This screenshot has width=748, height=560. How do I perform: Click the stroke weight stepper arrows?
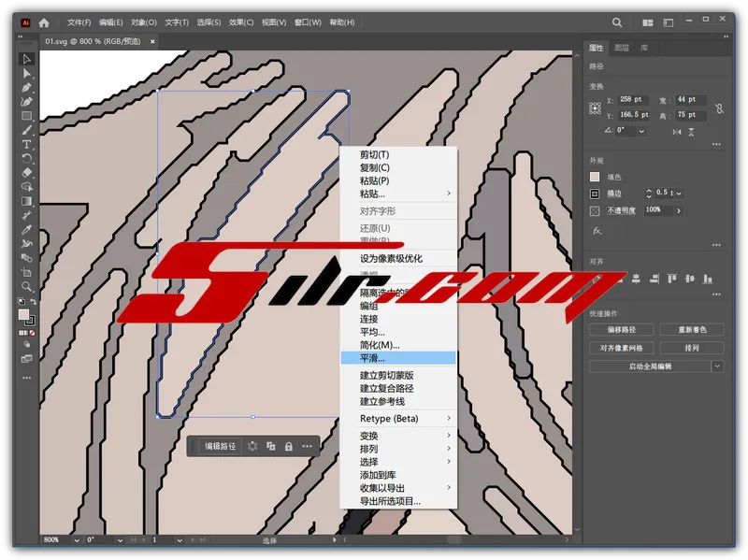[649, 194]
